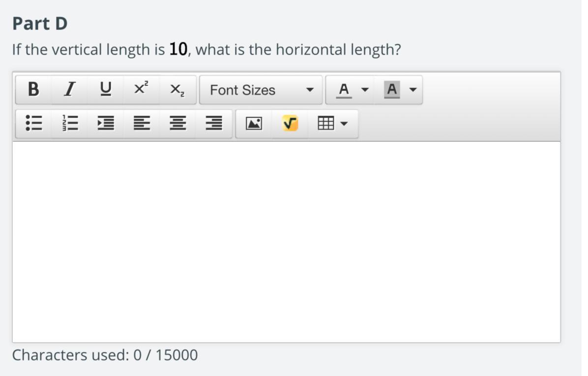
Task: Center align text
Action: [177, 124]
